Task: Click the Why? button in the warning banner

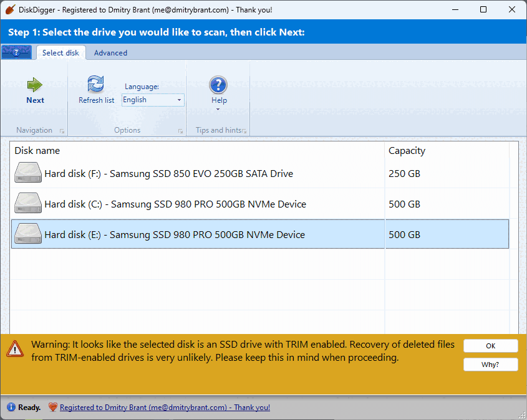Action: [x=490, y=365]
